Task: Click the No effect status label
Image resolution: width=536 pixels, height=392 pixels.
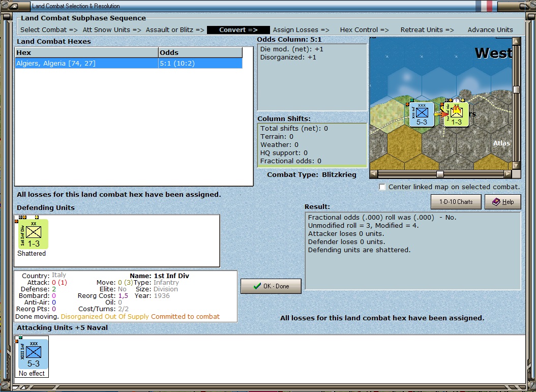Action: (32, 373)
